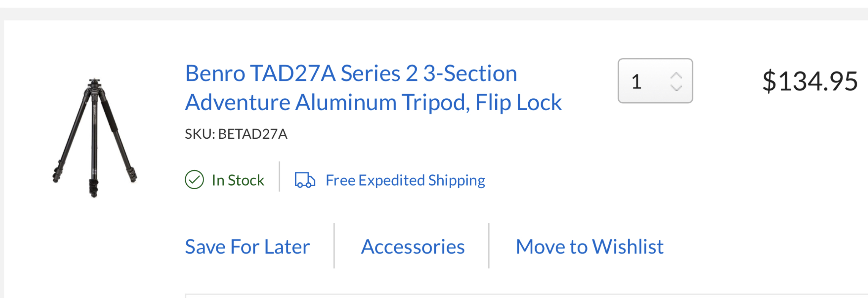Click divider between Accessories and Move to Wishlist
The image size is (868, 298).
click(489, 246)
